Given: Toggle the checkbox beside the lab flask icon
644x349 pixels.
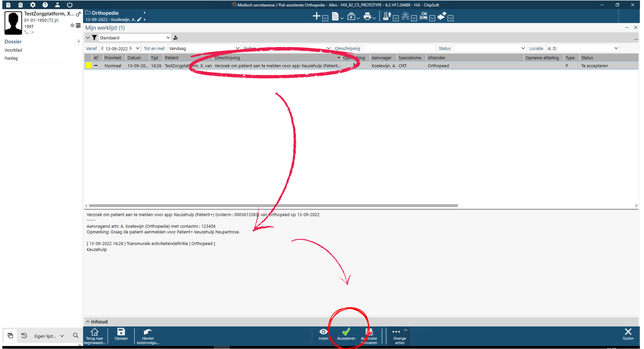Looking at the screenshot, I should point(396,18).
